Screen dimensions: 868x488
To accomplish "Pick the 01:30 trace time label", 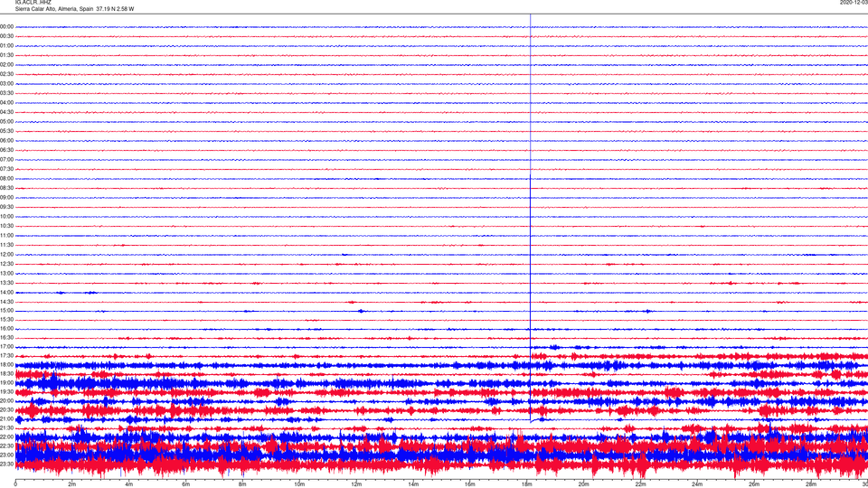I will pos(6,55).
